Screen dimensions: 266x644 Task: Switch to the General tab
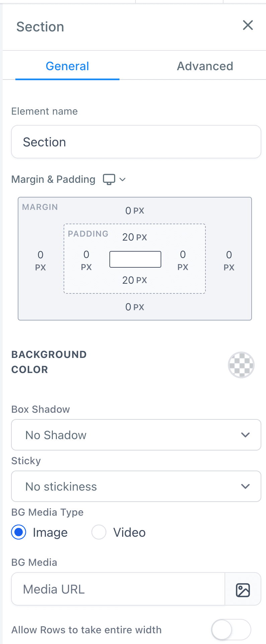[67, 66]
